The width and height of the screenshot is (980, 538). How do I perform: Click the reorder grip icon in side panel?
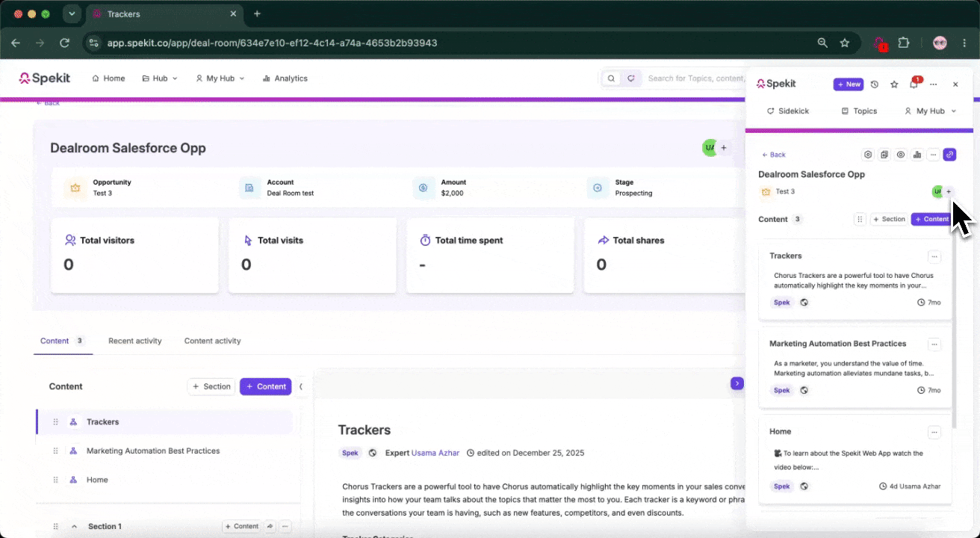pyautogui.click(x=860, y=220)
